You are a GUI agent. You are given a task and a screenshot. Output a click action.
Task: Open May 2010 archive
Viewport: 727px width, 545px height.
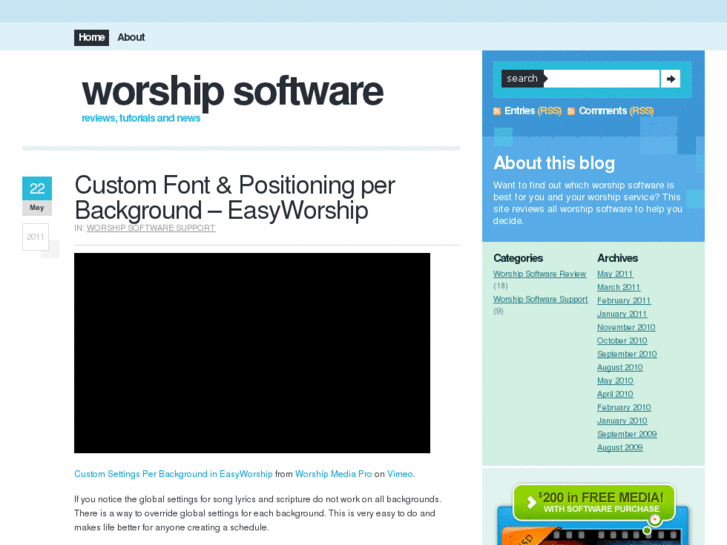(x=615, y=381)
